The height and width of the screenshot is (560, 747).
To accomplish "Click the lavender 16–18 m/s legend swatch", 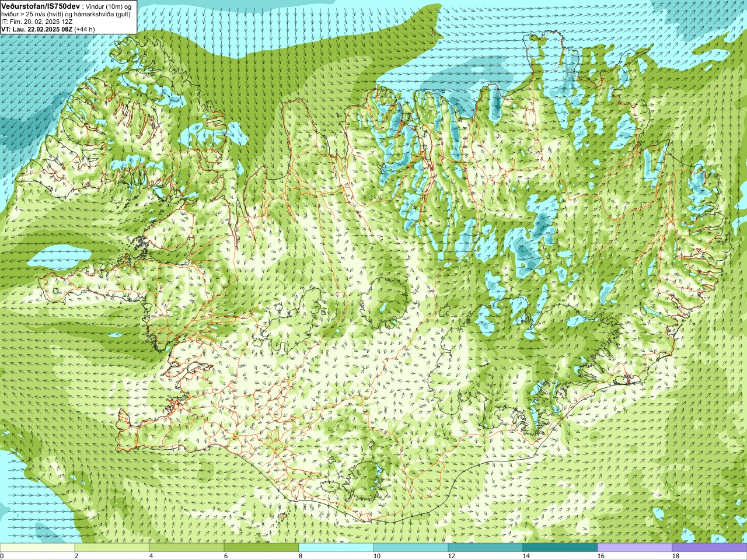I will pyautogui.click(x=635, y=548).
